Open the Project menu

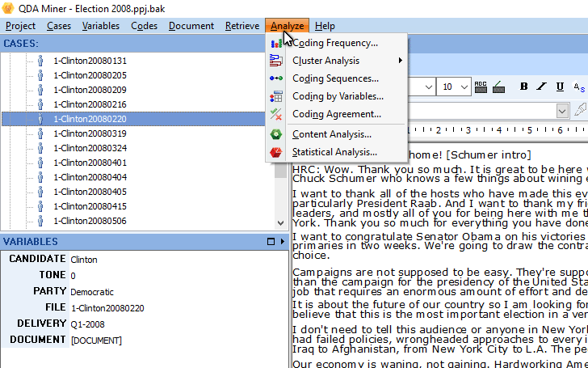pos(21,26)
